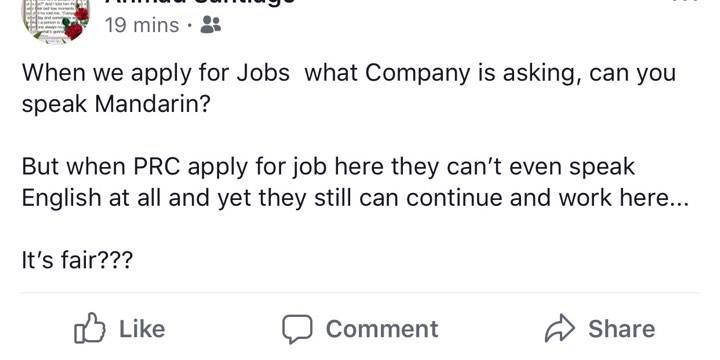Click the word "Mandarin?" in the post
The image size is (720, 360).
point(152,104)
